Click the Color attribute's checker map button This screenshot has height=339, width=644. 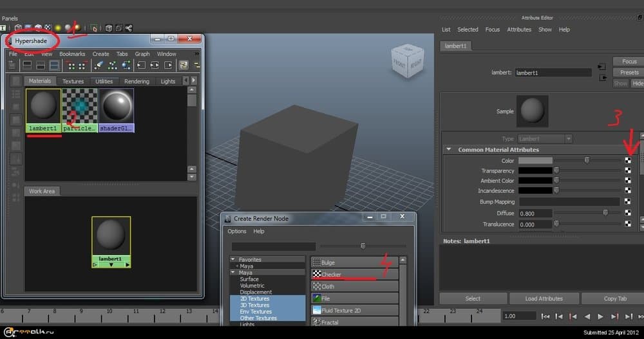[x=628, y=160]
